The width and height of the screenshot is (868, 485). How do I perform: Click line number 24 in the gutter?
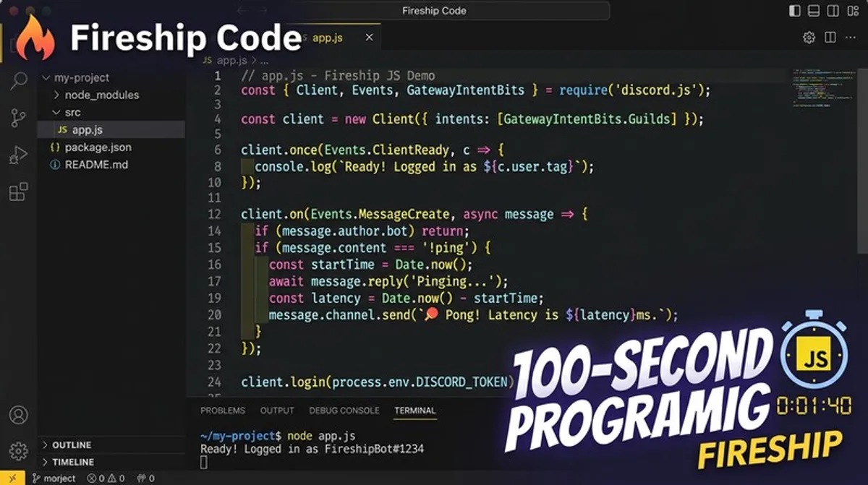[x=214, y=382]
